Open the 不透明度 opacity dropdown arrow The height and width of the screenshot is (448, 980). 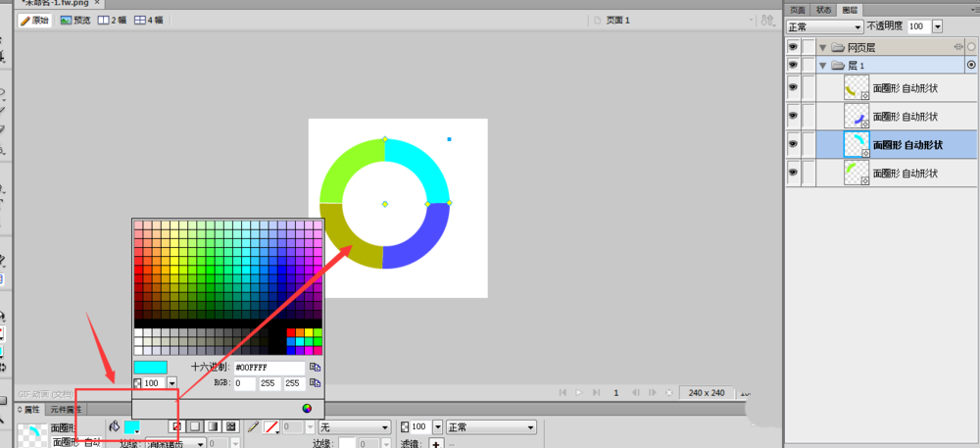coord(937,26)
